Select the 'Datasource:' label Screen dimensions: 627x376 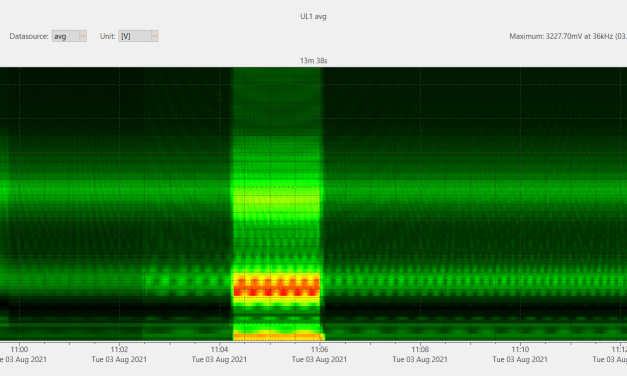point(29,36)
